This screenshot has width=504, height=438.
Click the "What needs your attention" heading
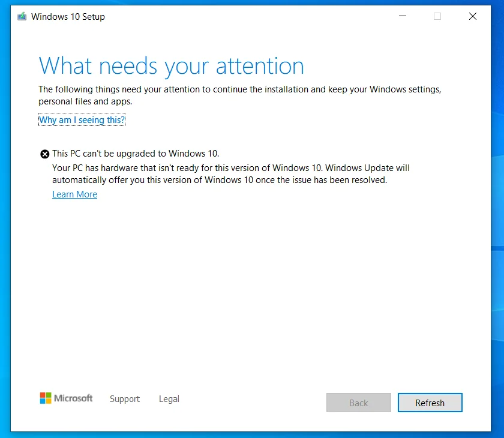tap(172, 66)
